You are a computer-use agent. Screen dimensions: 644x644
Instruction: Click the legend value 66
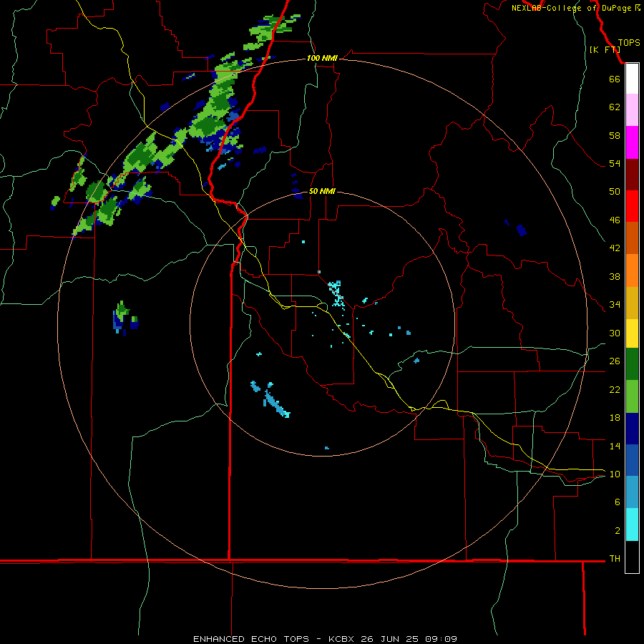[x=615, y=79]
